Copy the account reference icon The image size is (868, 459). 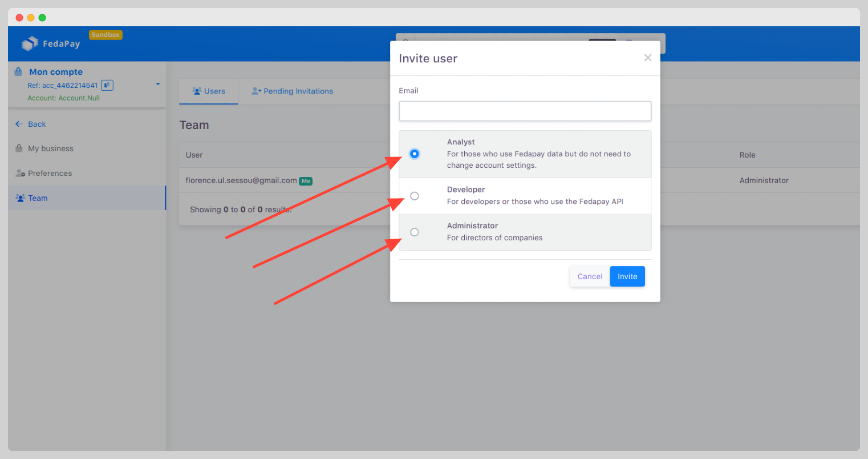(107, 85)
